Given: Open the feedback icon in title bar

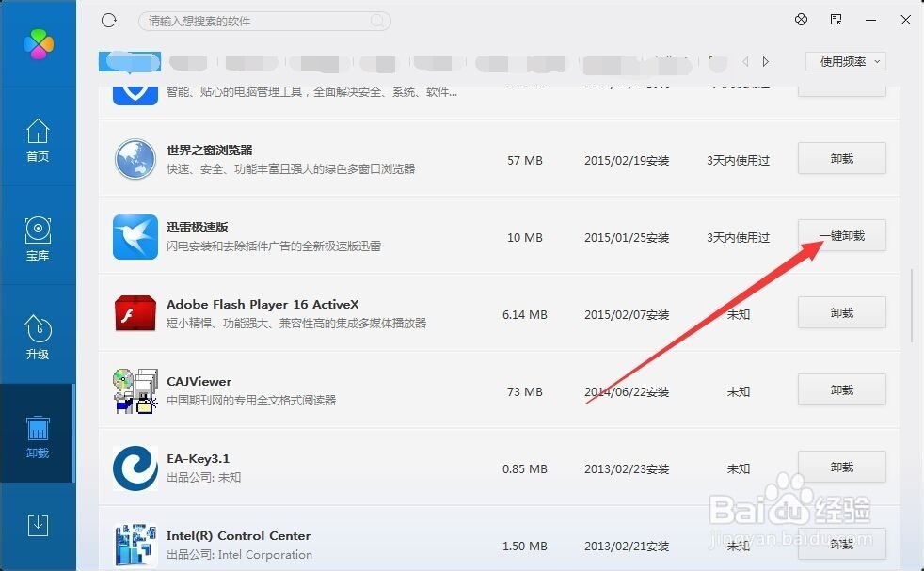Looking at the screenshot, I should tap(836, 20).
